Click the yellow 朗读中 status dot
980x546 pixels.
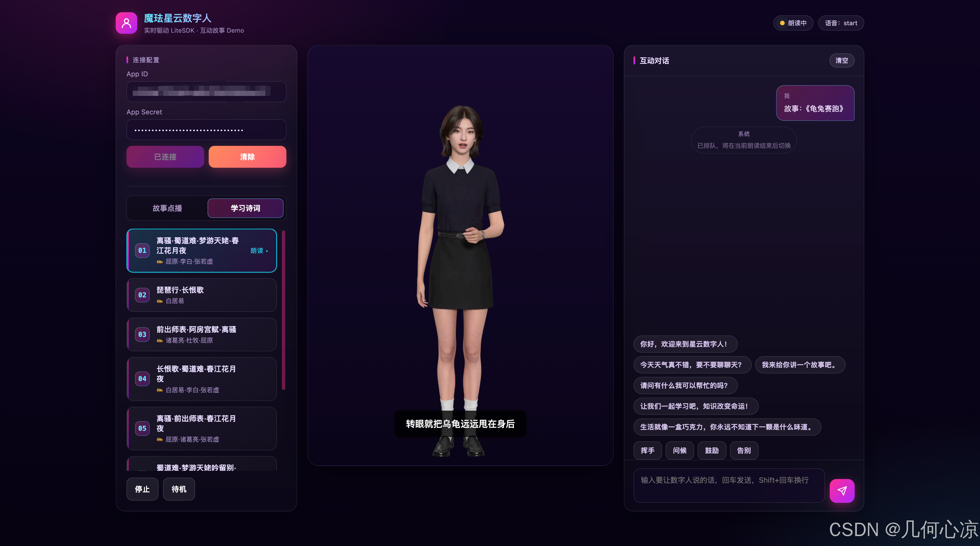click(x=782, y=23)
